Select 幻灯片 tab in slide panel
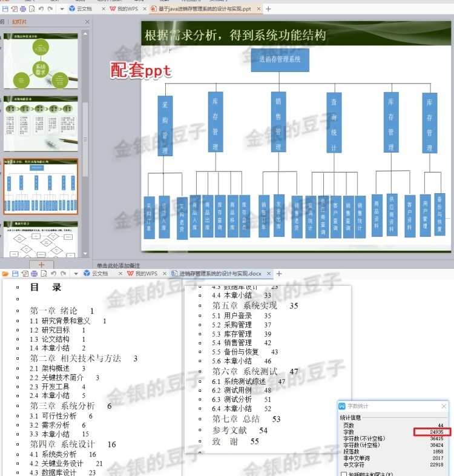This screenshot has width=454, height=476. pos(19,22)
